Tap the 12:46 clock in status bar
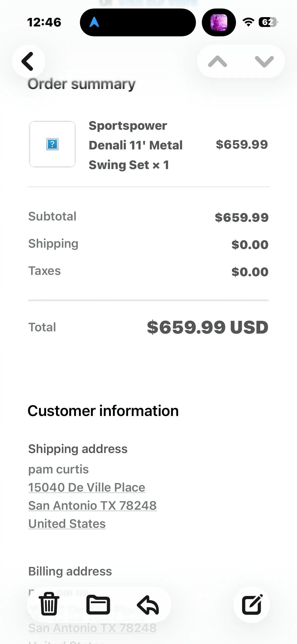 pos(44,22)
